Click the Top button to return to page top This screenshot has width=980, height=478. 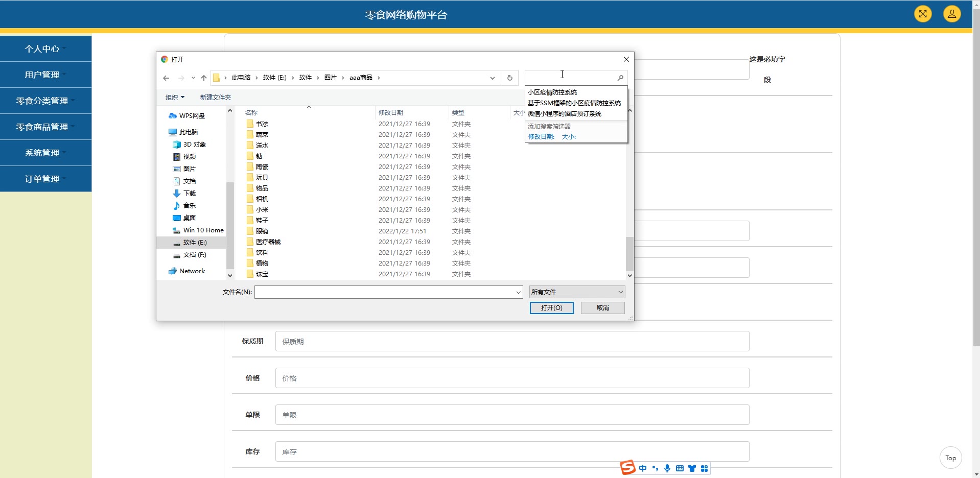950,458
